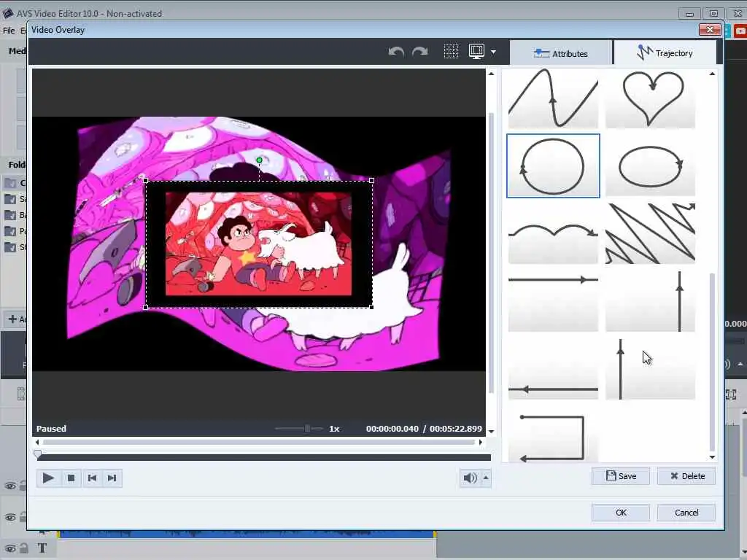Click the fullscreen icon in main window
The image size is (747, 560).
tap(731, 394)
